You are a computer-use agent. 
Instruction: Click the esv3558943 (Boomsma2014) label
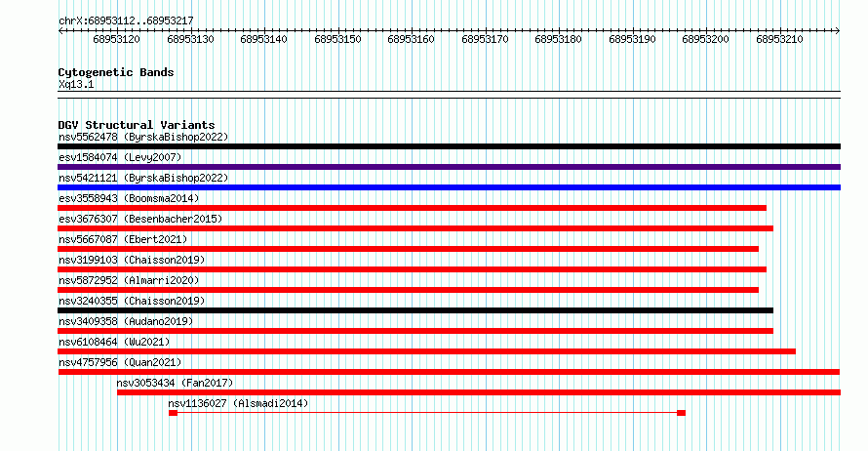(x=129, y=198)
